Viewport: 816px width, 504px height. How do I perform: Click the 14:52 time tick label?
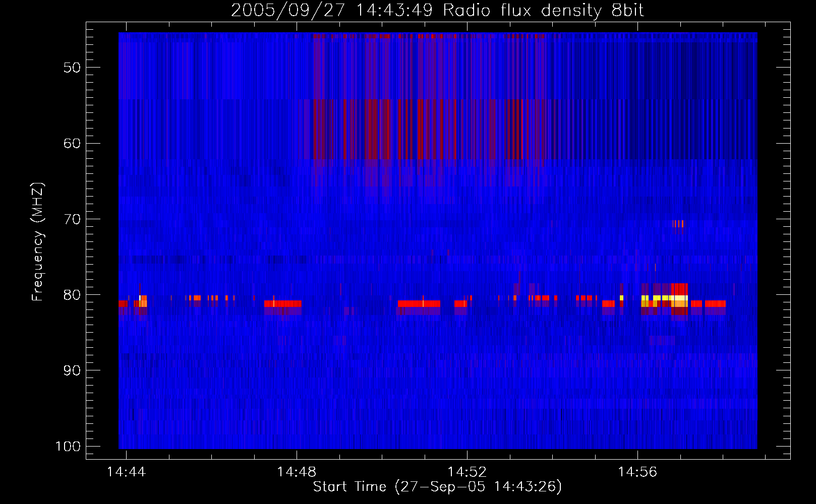[x=467, y=472]
